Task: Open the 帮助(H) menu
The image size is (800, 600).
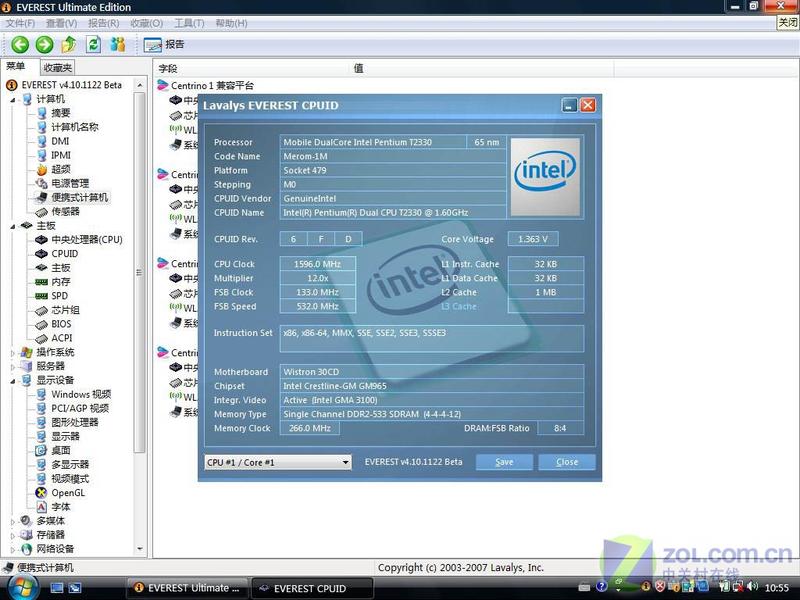Action: click(x=231, y=23)
